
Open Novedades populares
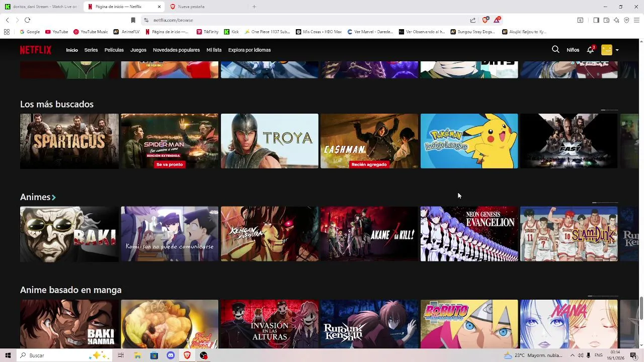(176, 50)
